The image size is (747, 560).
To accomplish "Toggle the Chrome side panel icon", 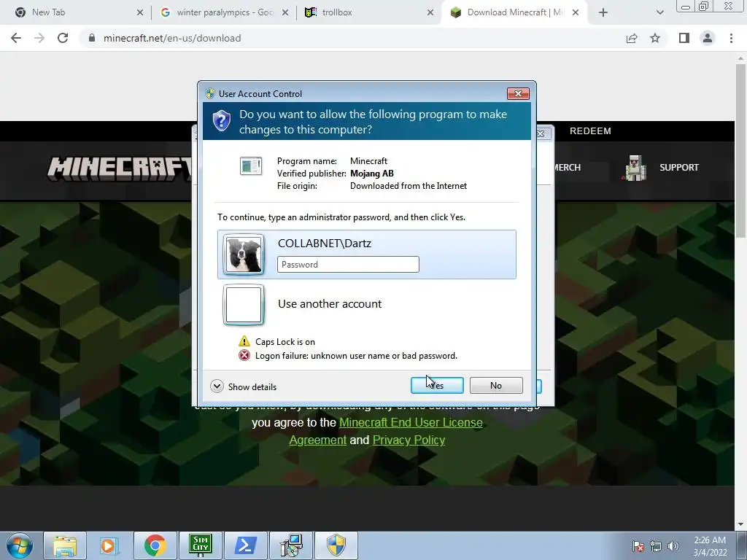I will [684, 38].
